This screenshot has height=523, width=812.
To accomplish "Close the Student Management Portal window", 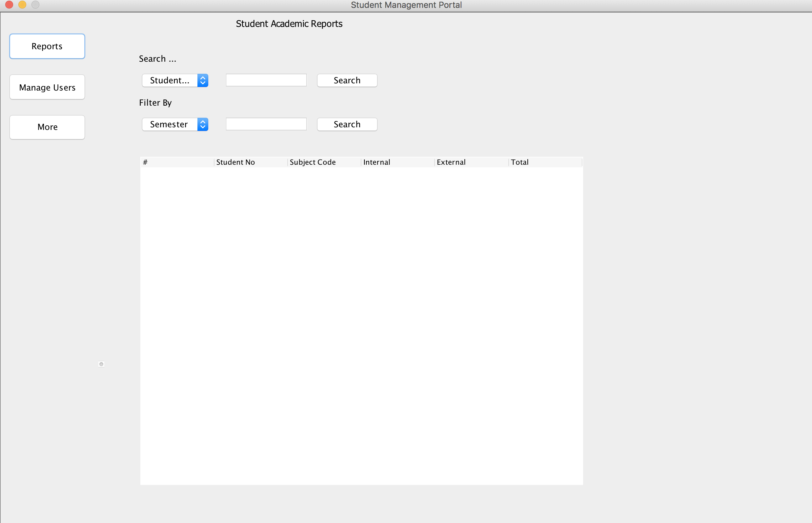I will [x=9, y=5].
